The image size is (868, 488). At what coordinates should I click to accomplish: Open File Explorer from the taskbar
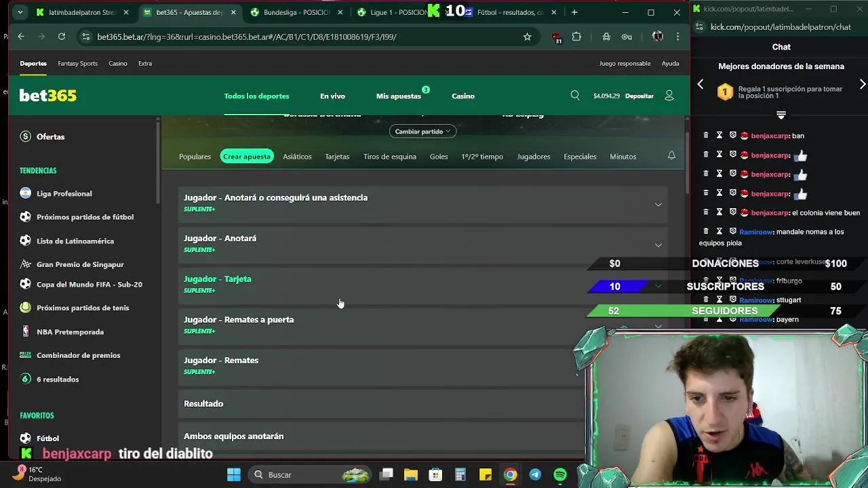tap(411, 474)
